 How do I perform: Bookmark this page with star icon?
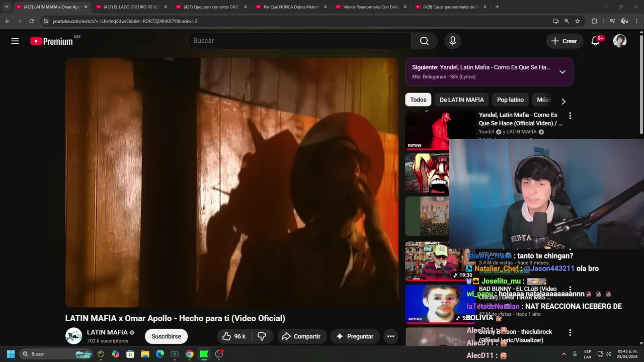point(578,21)
